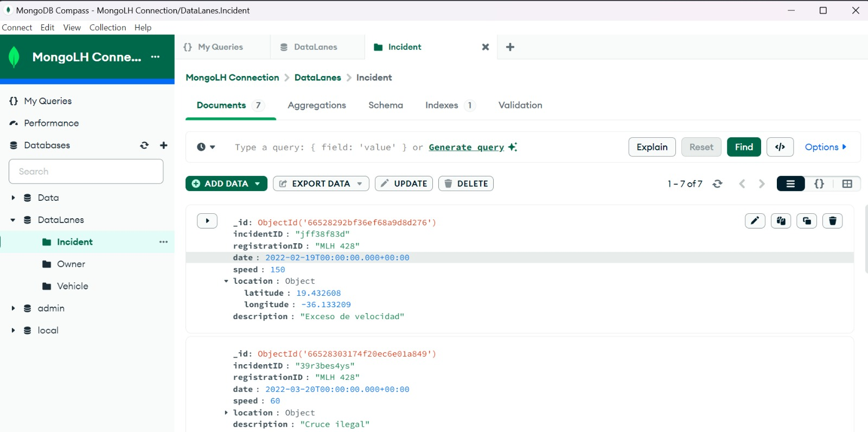Viewport: 868px width, 432px height.
Task: Click the Generate query link
Action: coord(467,147)
